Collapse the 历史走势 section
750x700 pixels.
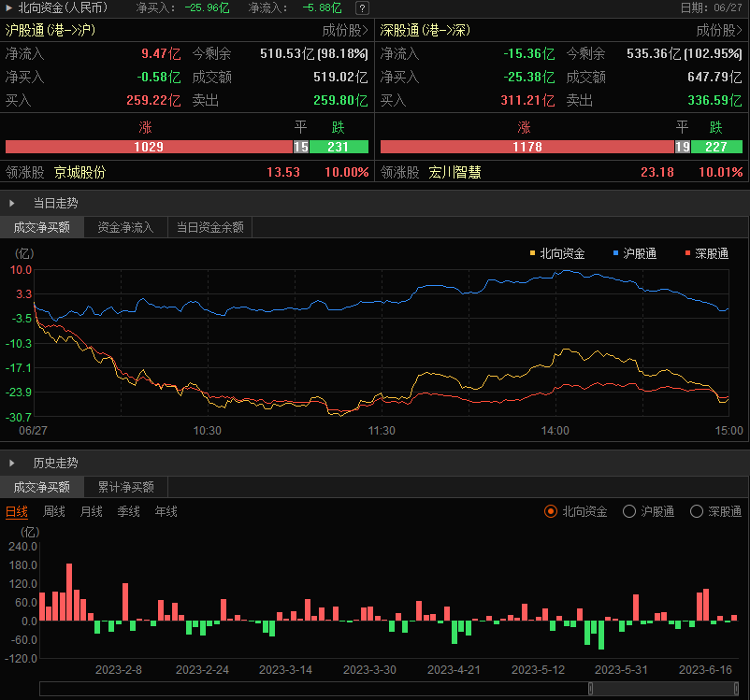coord(12,463)
